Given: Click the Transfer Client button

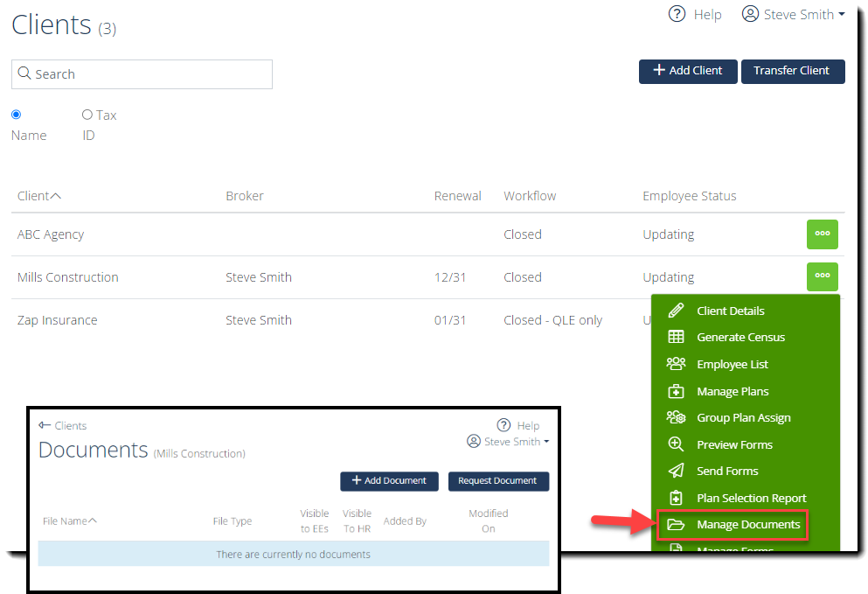Looking at the screenshot, I should [793, 71].
